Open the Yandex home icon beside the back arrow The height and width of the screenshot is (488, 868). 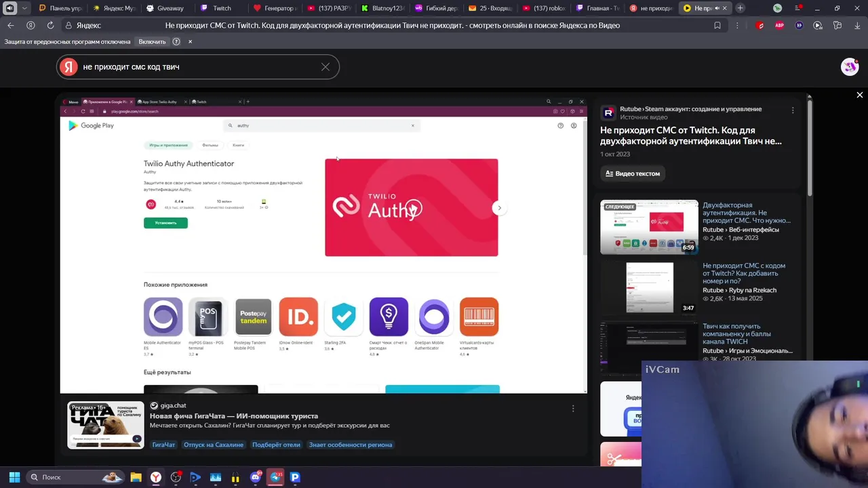pos(31,25)
